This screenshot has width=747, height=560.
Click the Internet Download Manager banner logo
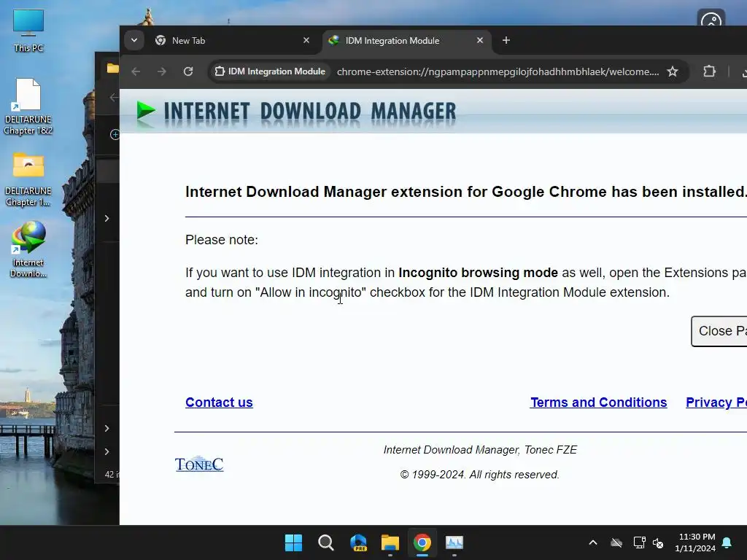[295, 111]
